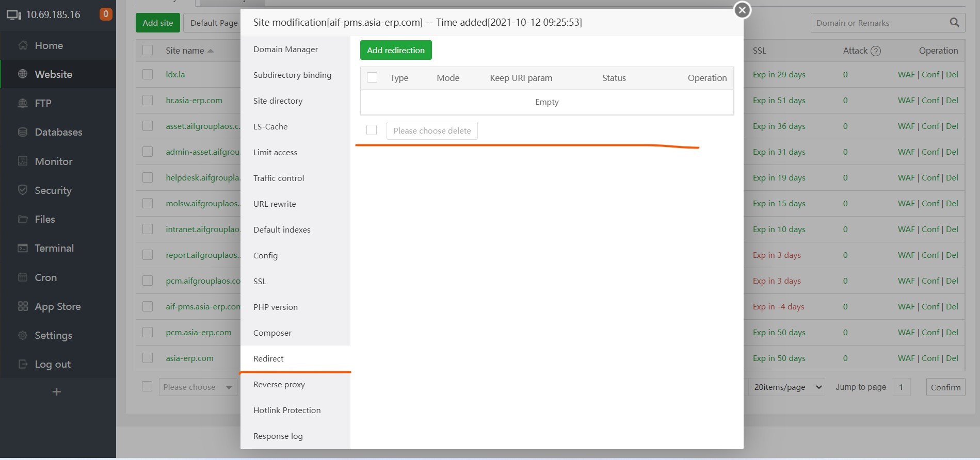Image resolution: width=980 pixels, height=460 pixels.
Task: Check the box beside Please choose delete
Action: (x=372, y=130)
